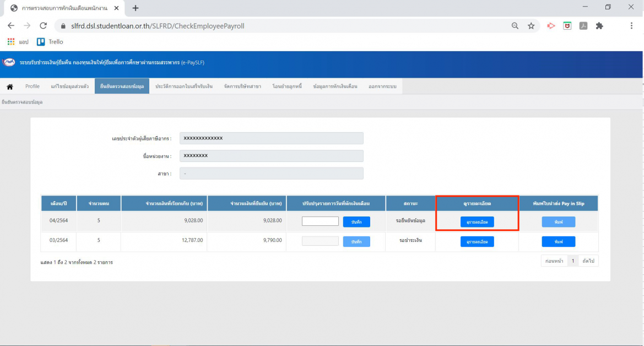
Task: Open the zoom magnifier icon in address bar
Action: tap(515, 26)
